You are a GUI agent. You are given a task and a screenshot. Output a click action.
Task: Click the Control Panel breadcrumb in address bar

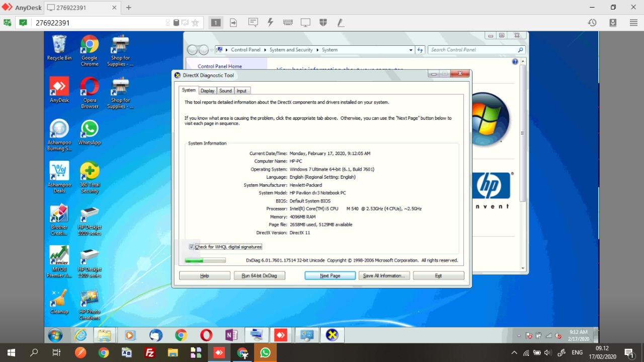246,50
